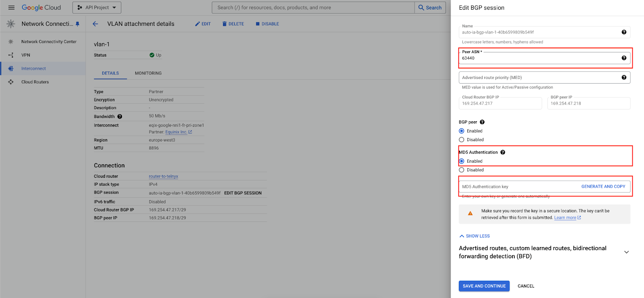The height and width of the screenshot is (298, 644).
Task: Open the hamburger navigation menu
Action: tap(11, 8)
